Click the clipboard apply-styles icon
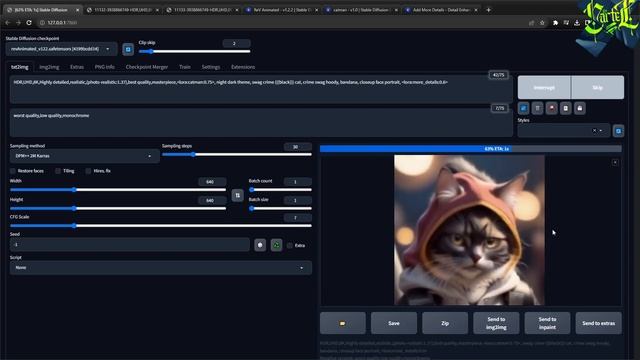The width and height of the screenshot is (640, 360). tap(566, 108)
